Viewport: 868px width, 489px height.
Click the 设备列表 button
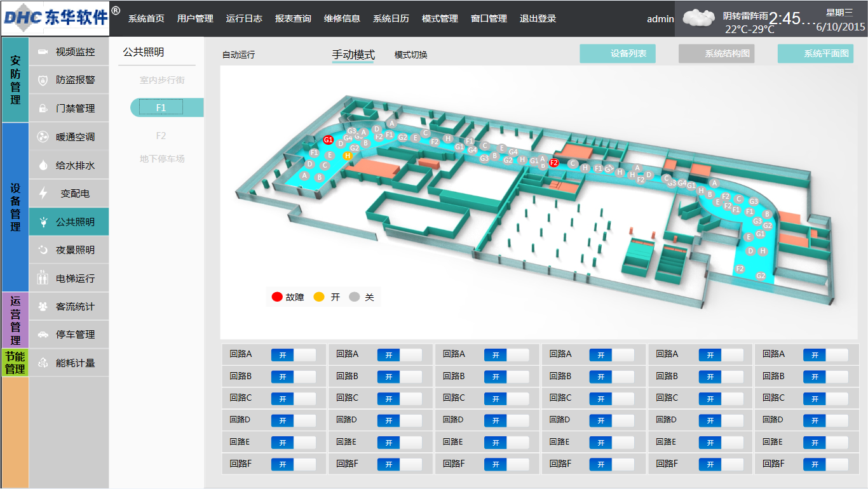pos(617,54)
